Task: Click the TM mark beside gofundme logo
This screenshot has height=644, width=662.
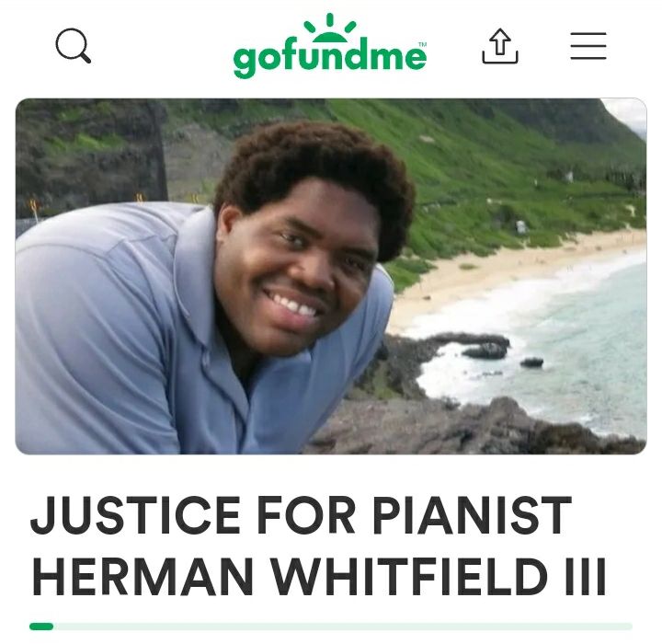Action: pos(422,44)
